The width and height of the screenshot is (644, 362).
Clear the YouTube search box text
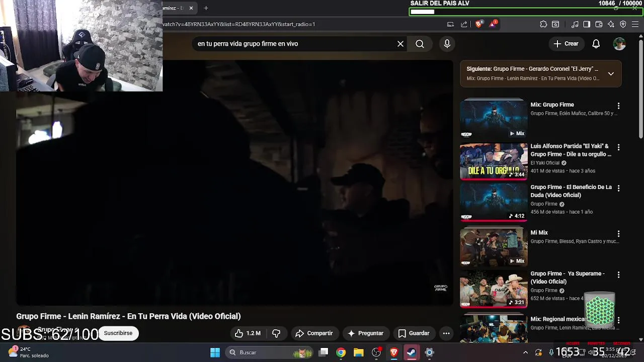pos(400,44)
